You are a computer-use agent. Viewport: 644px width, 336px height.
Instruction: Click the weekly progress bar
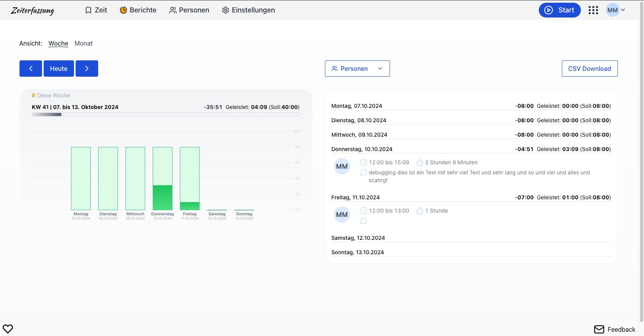166,114
